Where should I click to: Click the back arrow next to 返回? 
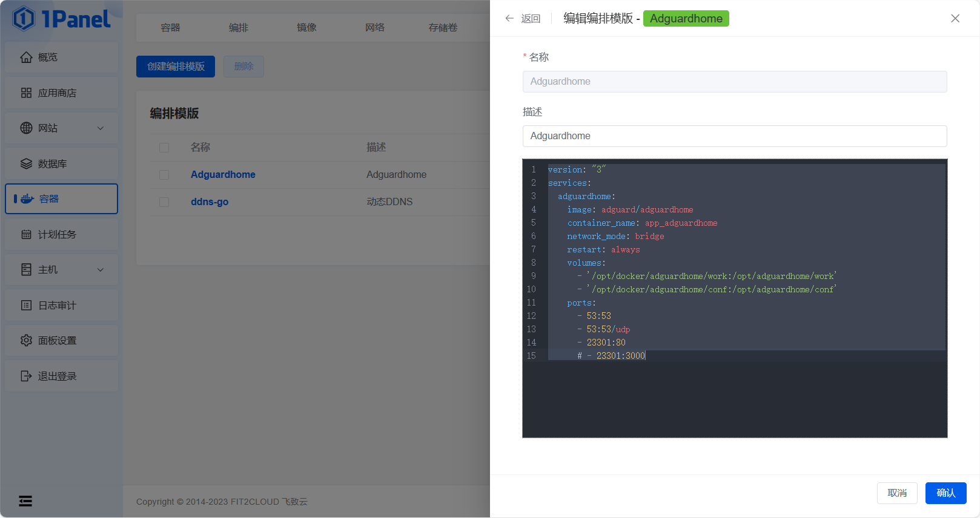pos(509,19)
